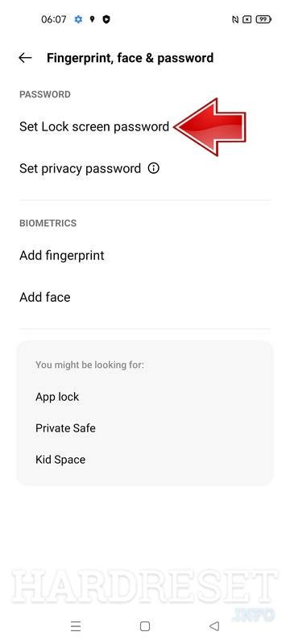
Task: Tap the info icon beside privacy password
Action: point(154,168)
